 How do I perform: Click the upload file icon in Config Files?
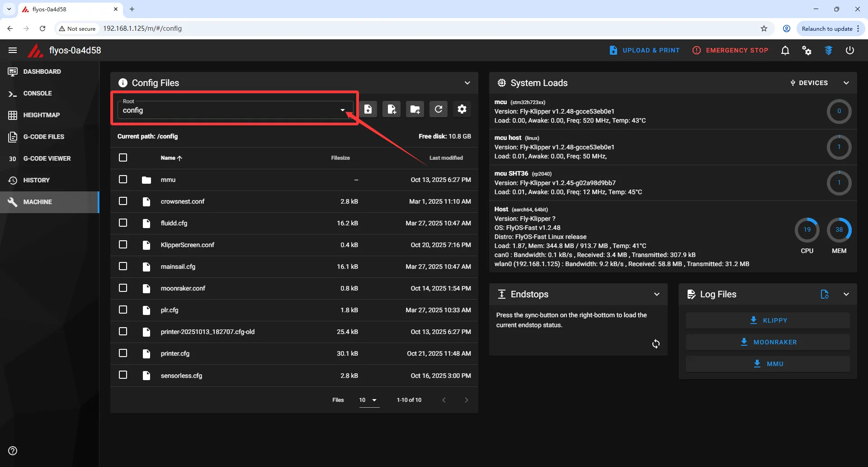pyautogui.click(x=368, y=109)
